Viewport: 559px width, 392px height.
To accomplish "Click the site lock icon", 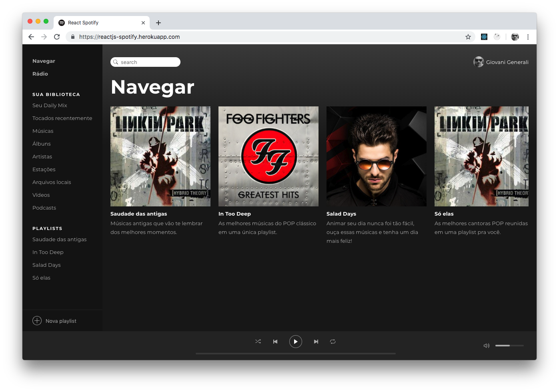I will point(72,37).
